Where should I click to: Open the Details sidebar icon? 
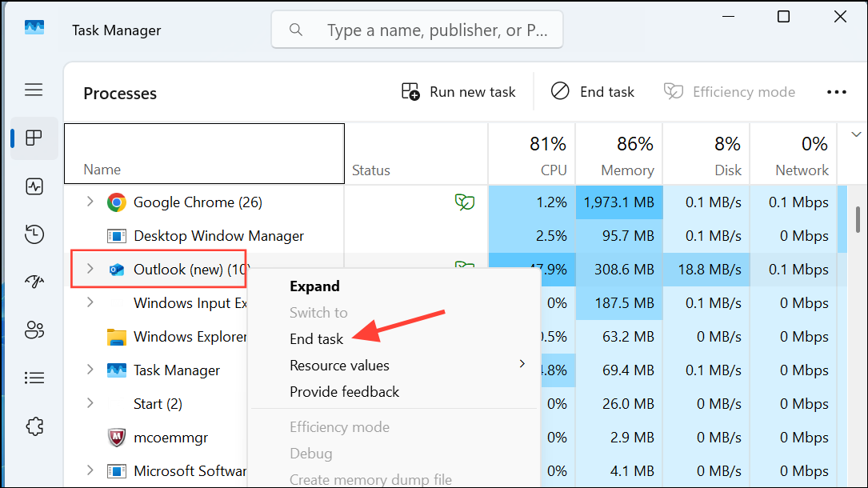[x=34, y=378]
